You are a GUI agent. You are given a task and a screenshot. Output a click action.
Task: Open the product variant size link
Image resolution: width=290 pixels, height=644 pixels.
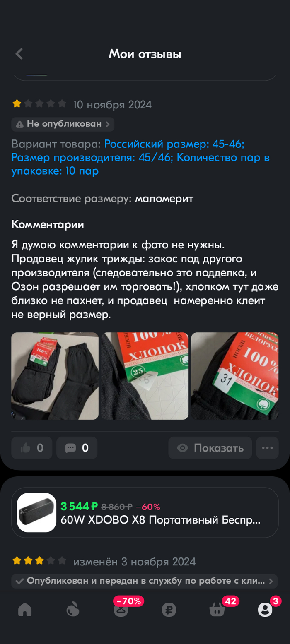pyautogui.click(x=140, y=157)
